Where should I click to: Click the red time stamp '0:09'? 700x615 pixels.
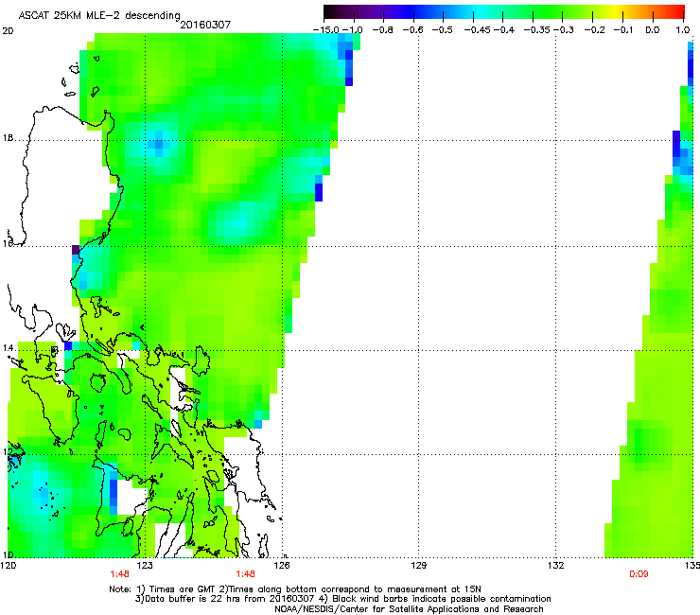point(639,574)
